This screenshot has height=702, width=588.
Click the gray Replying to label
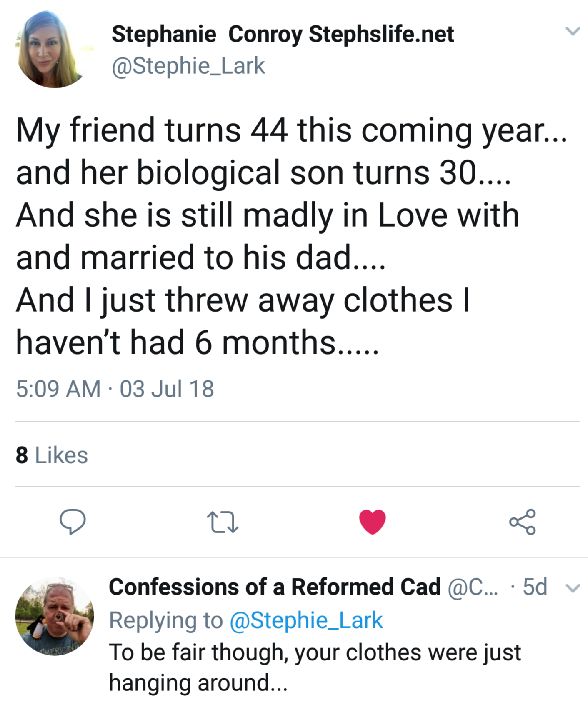coord(166,620)
